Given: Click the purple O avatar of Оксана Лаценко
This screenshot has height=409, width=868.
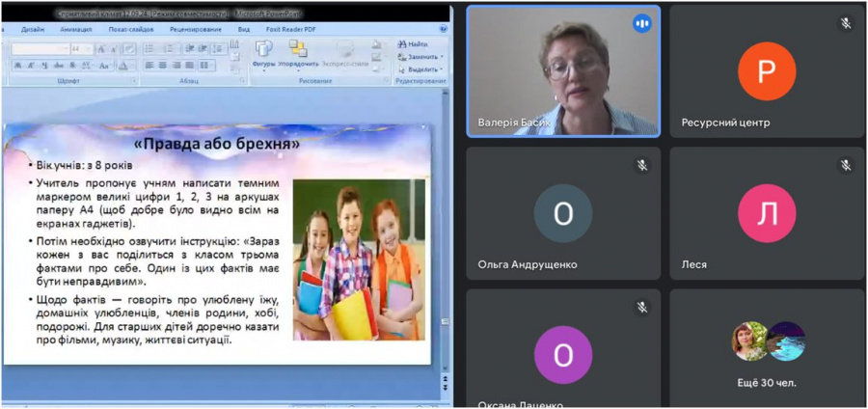Looking at the screenshot, I should click(563, 355).
